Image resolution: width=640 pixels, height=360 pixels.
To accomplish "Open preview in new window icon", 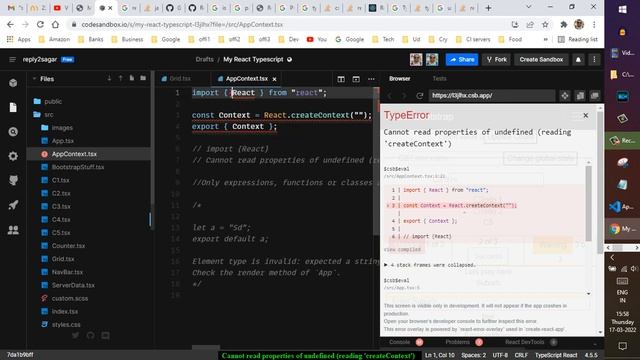I will 595,96.
